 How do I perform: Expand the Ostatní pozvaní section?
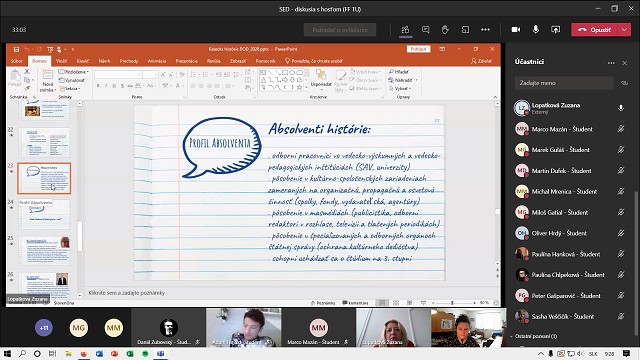[534, 336]
